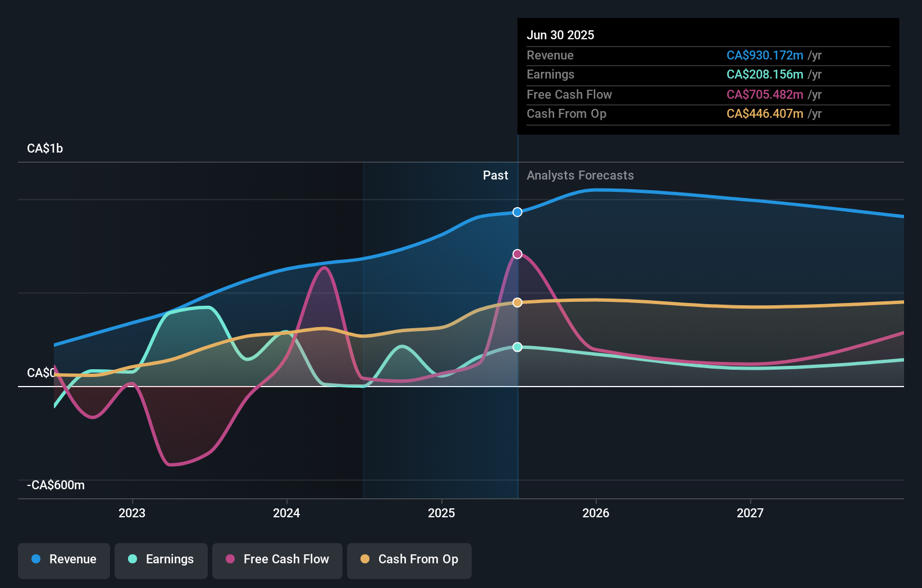Screen dimensions: 922x588
Task: Click the CA$930.172m revenue value in tooltip
Action: 765,56
